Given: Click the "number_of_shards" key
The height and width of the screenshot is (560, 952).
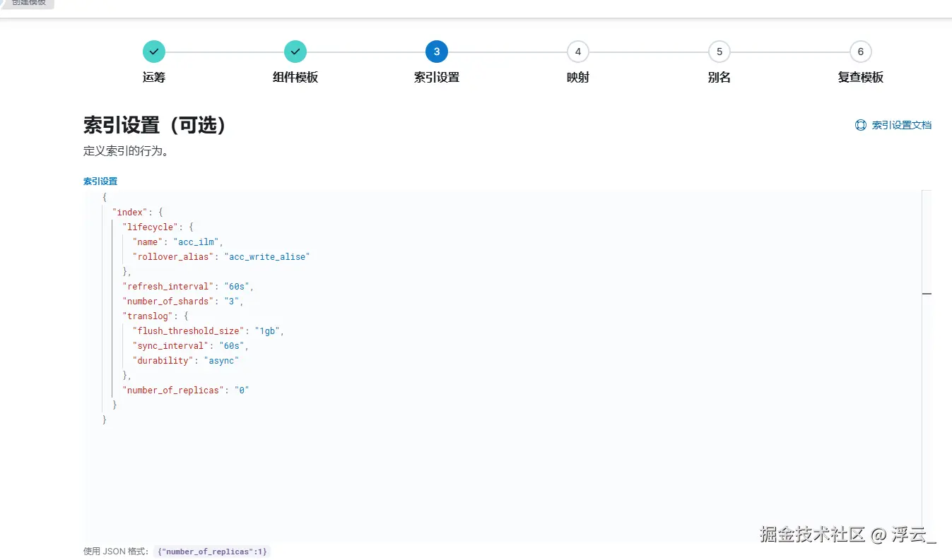Looking at the screenshot, I should click(168, 302).
